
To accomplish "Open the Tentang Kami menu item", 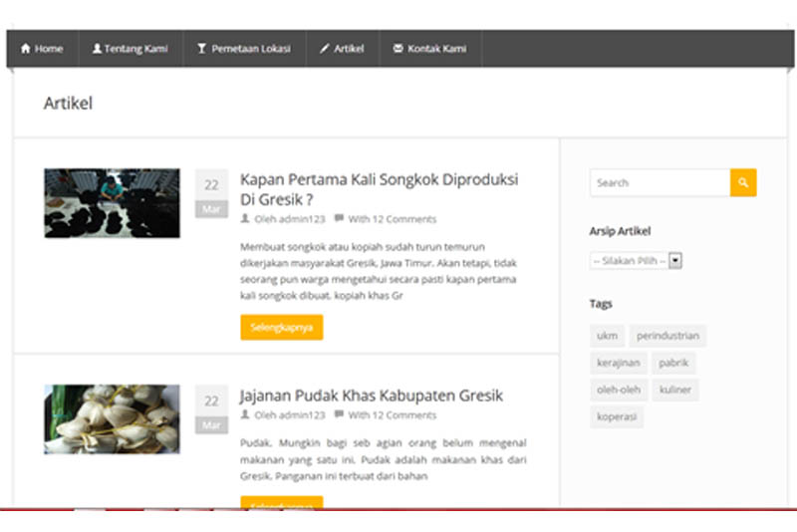I will click(x=130, y=49).
